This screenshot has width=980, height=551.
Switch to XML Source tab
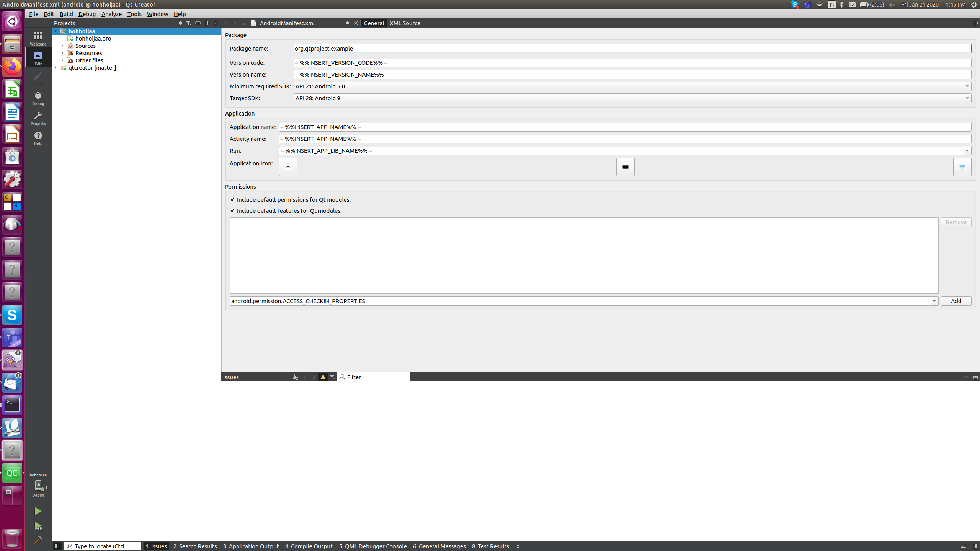point(405,23)
